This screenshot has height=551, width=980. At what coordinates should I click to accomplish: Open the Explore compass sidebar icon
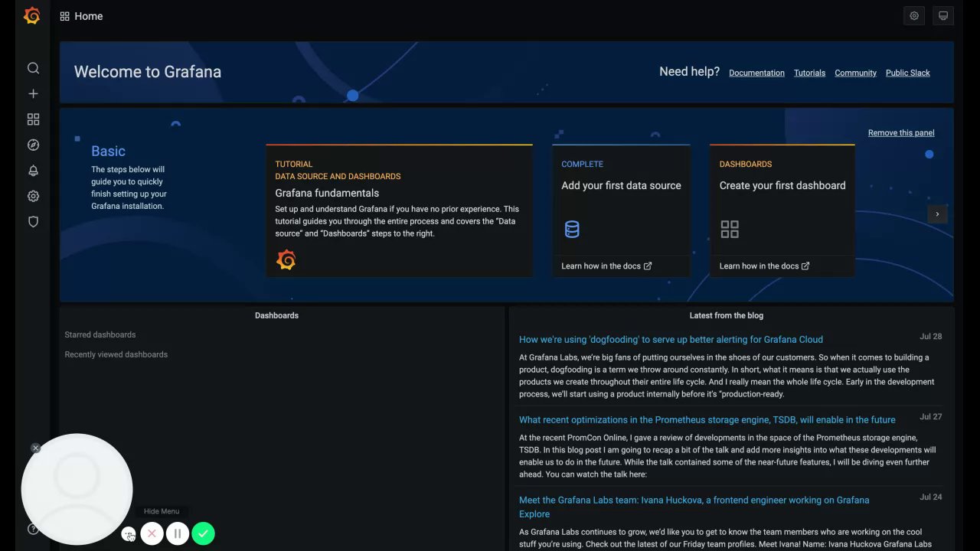(33, 145)
